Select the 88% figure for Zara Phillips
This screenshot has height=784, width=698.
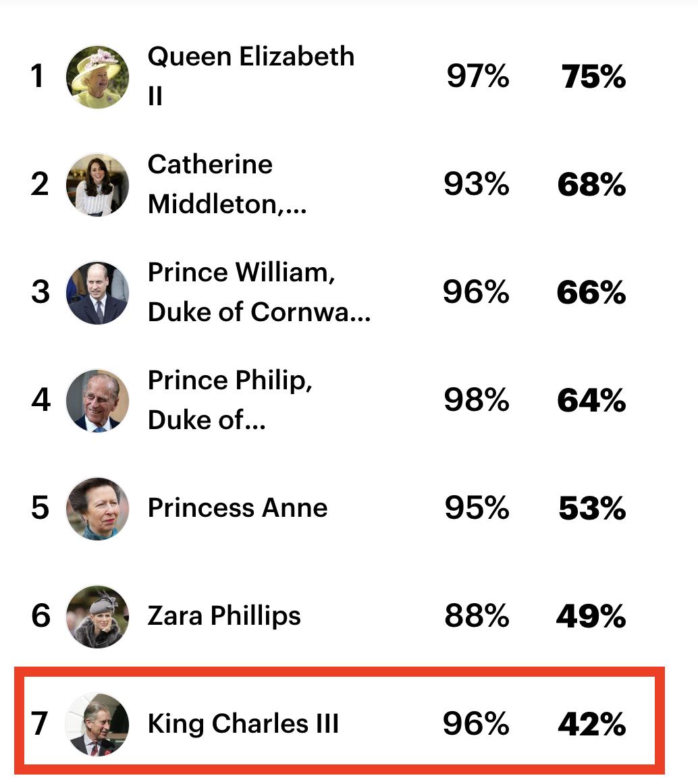477,616
